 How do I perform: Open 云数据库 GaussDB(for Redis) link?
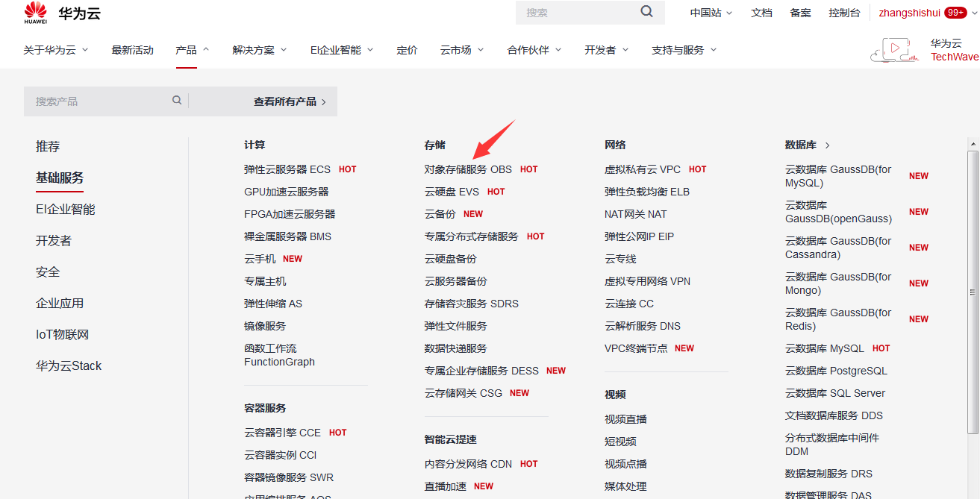coord(838,319)
